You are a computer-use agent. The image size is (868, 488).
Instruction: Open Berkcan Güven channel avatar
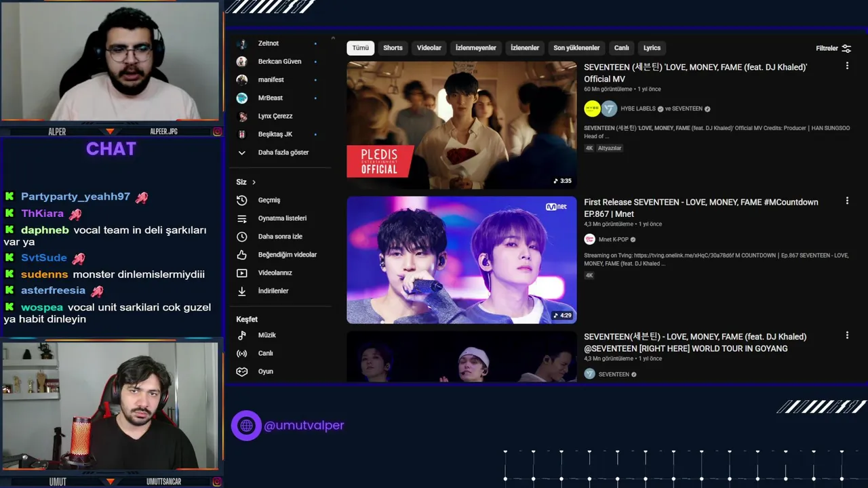[x=242, y=62]
